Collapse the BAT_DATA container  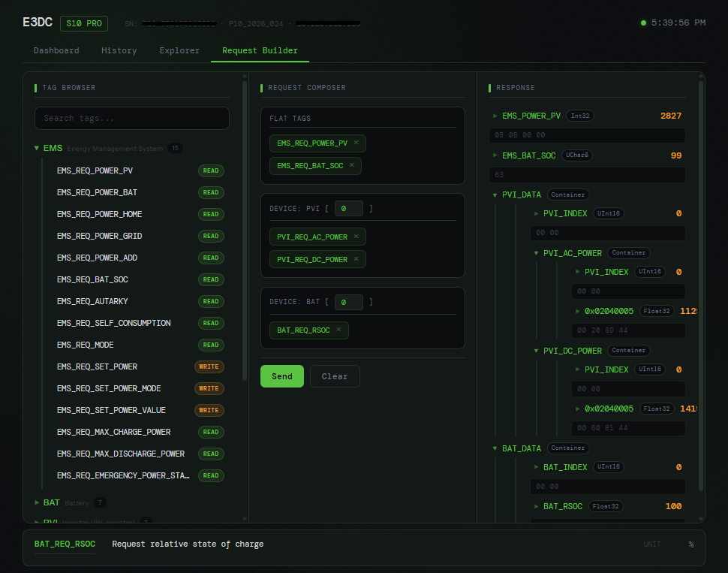495,448
